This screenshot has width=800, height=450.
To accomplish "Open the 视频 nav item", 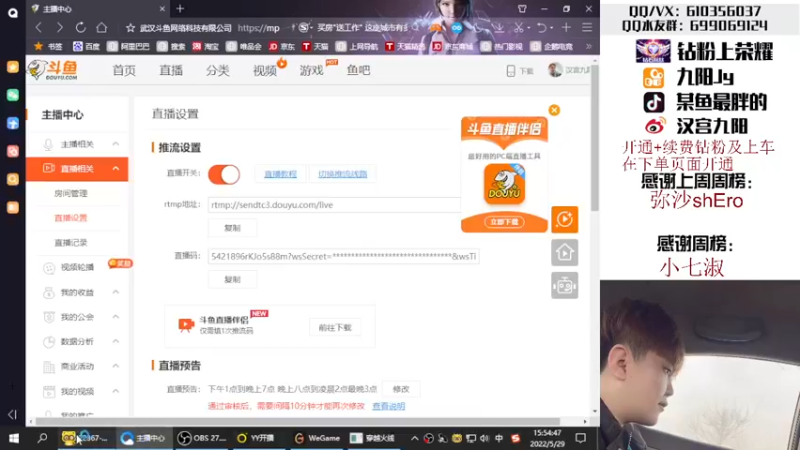I will pos(265,70).
